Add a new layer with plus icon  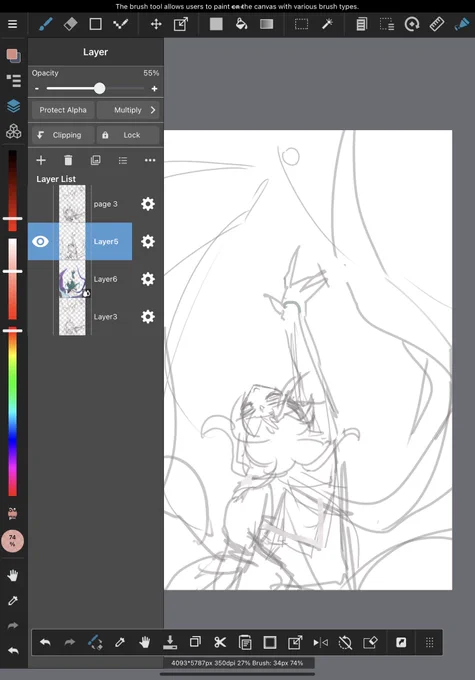(41, 160)
